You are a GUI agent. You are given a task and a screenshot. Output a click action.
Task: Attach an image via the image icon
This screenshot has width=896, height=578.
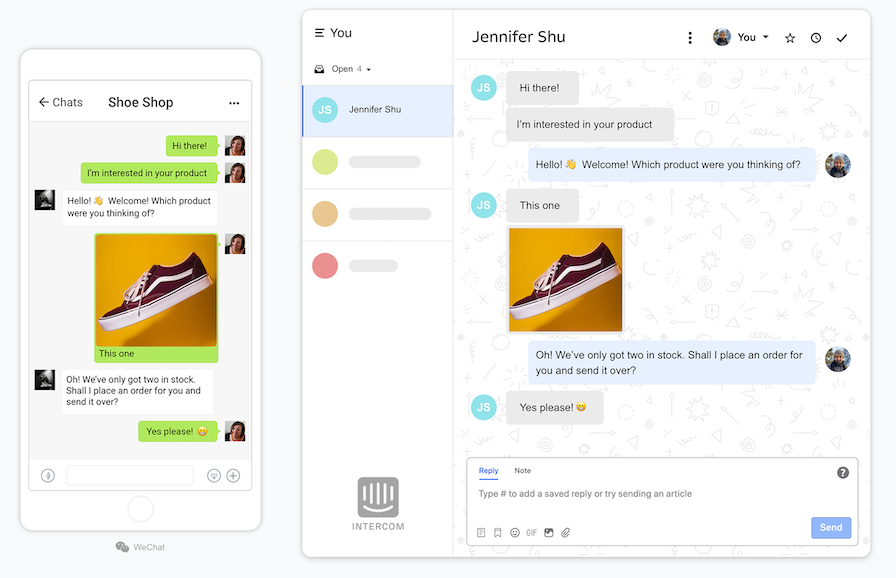[549, 532]
